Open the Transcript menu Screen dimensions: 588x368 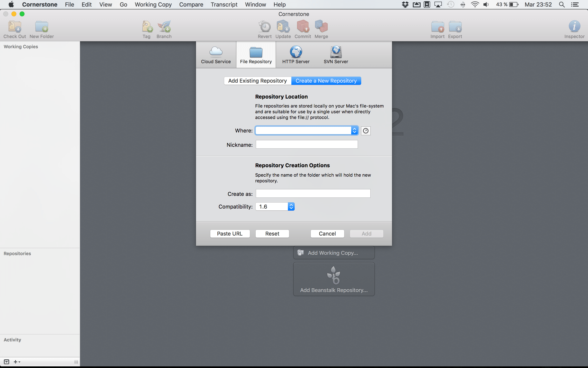click(224, 4)
